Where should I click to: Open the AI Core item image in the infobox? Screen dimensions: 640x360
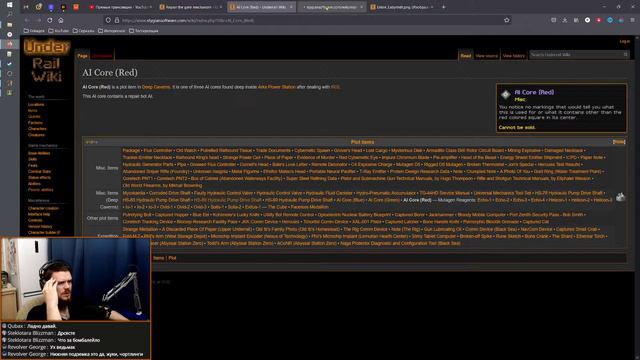click(x=506, y=94)
